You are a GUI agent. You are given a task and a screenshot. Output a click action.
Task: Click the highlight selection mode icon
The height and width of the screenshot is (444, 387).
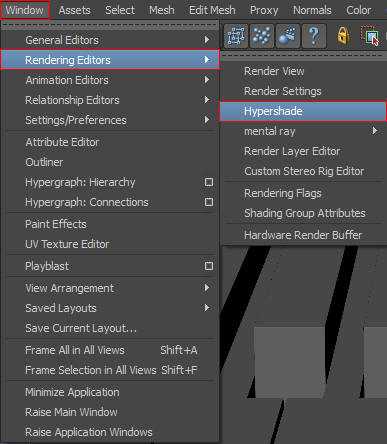pos(372,37)
